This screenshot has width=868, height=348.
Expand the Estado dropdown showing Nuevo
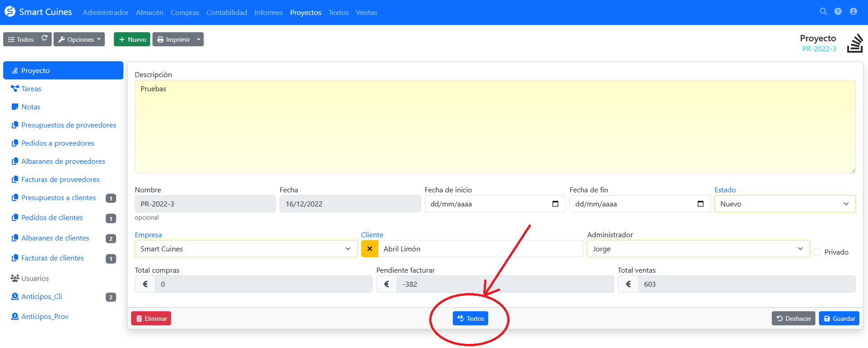click(x=785, y=204)
